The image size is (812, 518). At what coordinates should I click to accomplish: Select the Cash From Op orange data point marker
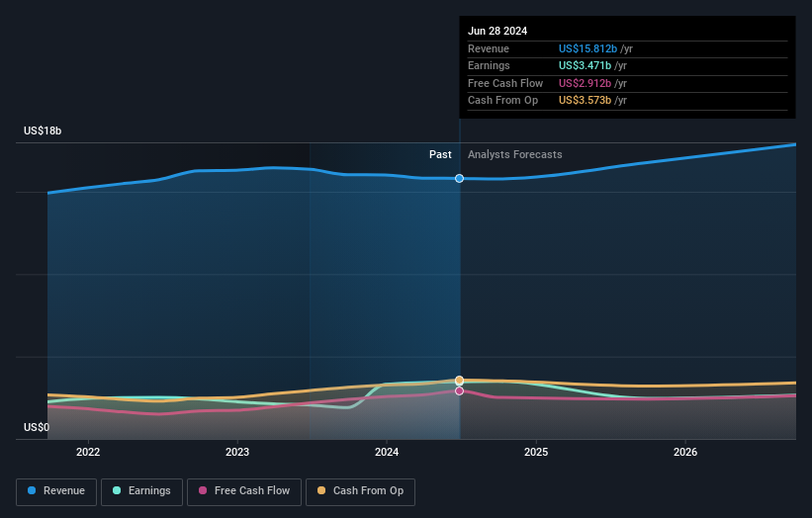pyautogui.click(x=459, y=381)
